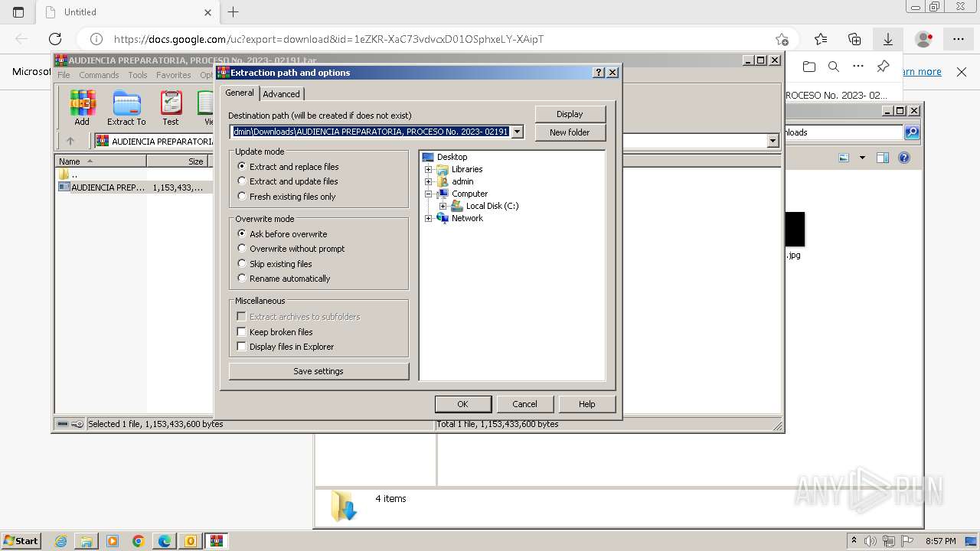Screen dimensions: 980x551
Task: Select Ask before overwrite
Action: (282, 234)
